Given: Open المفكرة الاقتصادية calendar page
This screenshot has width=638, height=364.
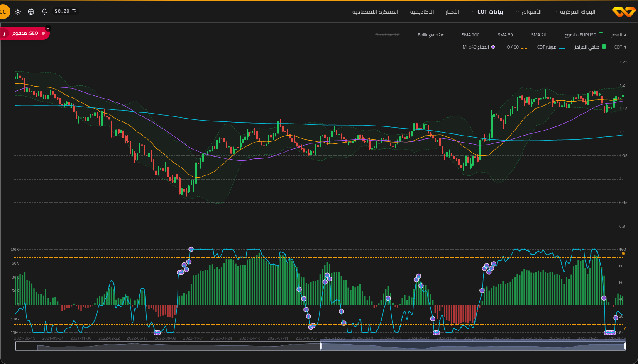Looking at the screenshot, I should click(x=375, y=12).
